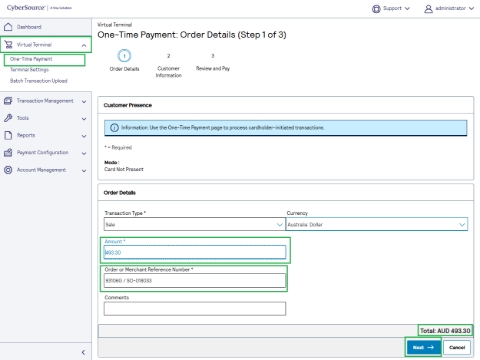This screenshot has width=480, height=360.
Task: Click the Cancel button
Action: 457,347
